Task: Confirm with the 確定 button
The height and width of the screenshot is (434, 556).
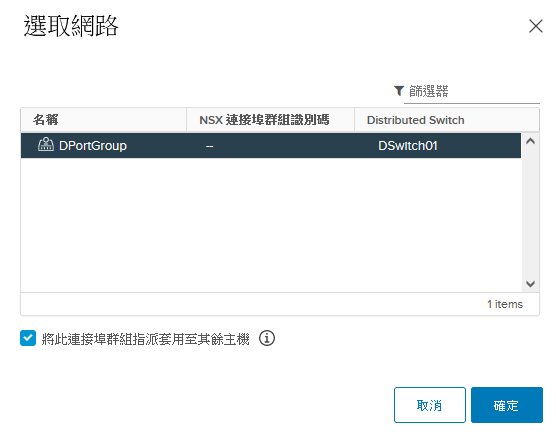Action: (507, 405)
